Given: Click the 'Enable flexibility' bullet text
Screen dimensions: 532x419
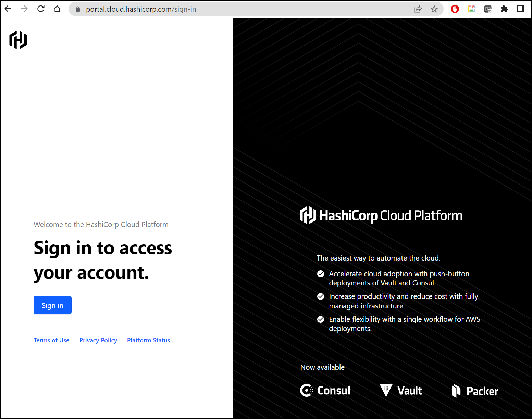Looking at the screenshot, I should tap(405, 324).
